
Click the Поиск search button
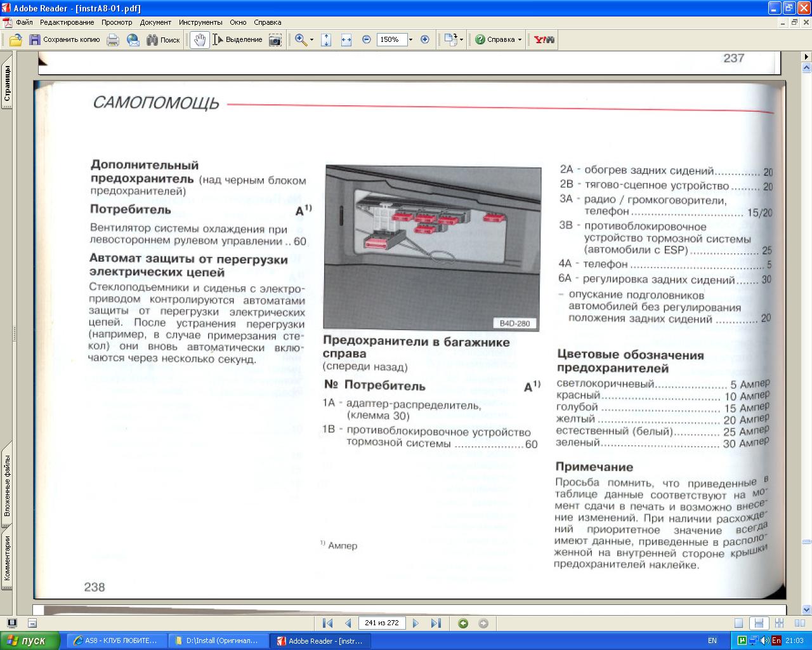point(164,40)
